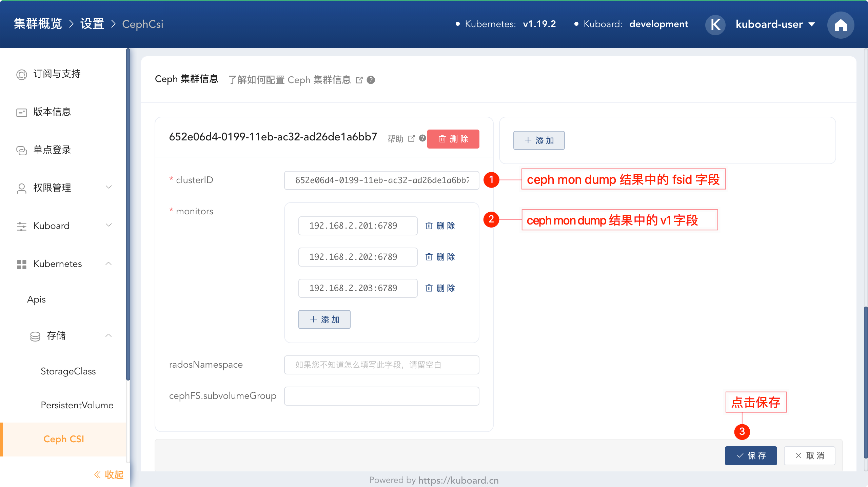Open PersistentVolume menu item
This screenshot has height=487, width=868.
pyautogui.click(x=77, y=405)
